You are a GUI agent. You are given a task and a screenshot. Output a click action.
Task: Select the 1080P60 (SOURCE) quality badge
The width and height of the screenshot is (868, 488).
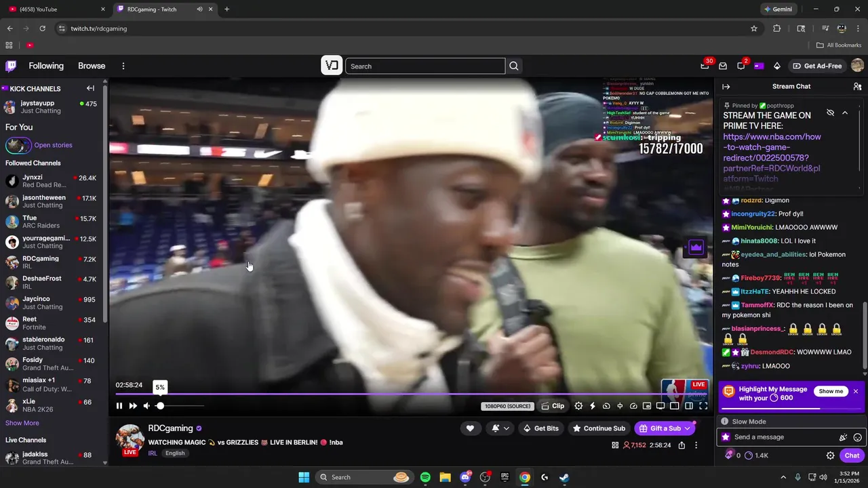click(x=507, y=406)
